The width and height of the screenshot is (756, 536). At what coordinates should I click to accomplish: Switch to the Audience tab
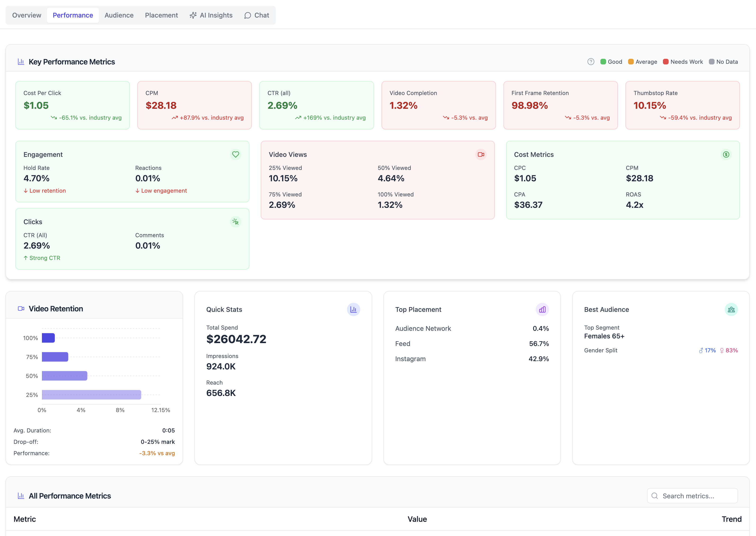(x=119, y=15)
